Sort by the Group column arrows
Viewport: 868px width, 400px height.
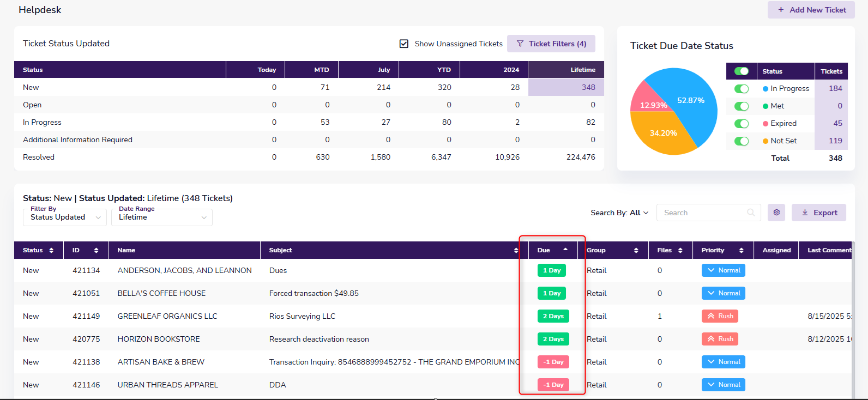coord(636,250)
